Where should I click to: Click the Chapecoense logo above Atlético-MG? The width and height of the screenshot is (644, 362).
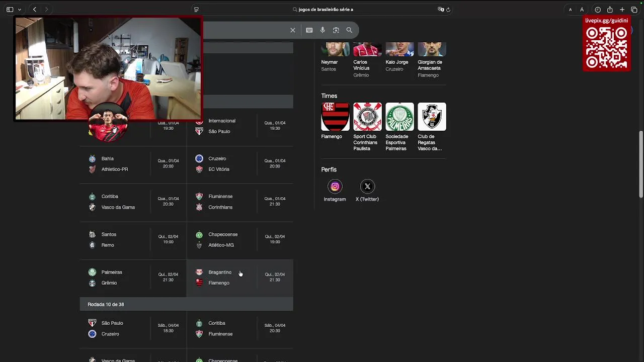pyautogui.click(x=199, y=234)
